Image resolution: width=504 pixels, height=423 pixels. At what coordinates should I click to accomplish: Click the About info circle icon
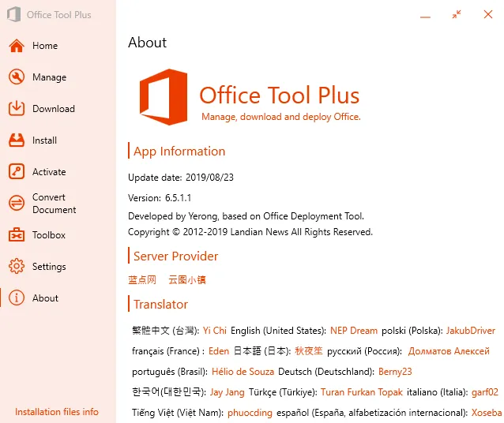point(17,298)
